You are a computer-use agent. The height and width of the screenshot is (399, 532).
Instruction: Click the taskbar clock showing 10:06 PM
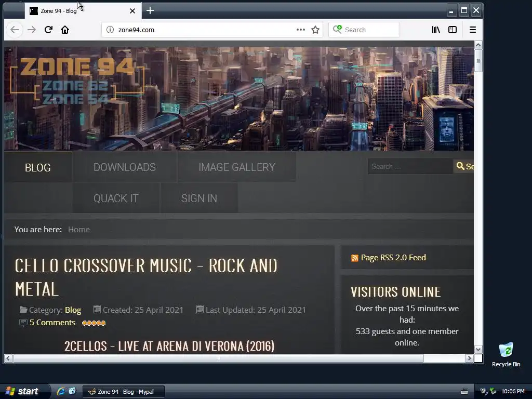[x=513, y=392]
